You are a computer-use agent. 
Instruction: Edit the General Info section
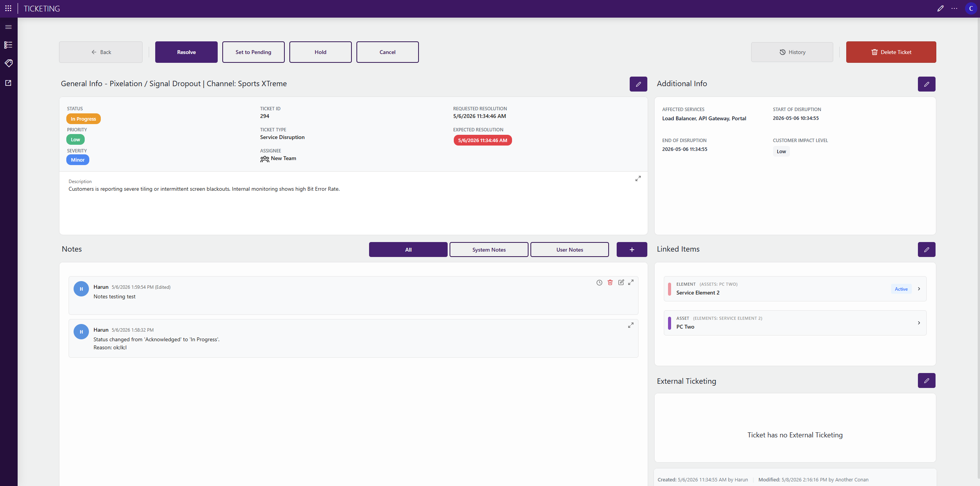click(x=638, y=84)
